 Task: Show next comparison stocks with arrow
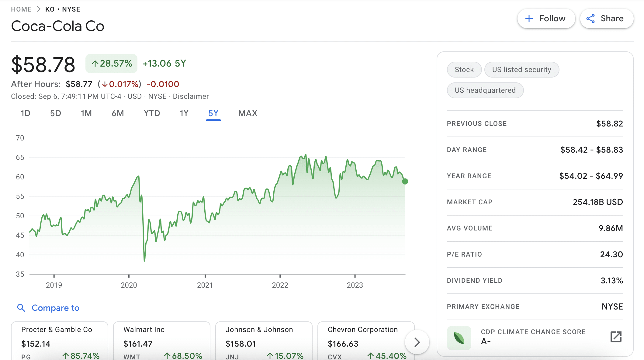pos(417,342)
